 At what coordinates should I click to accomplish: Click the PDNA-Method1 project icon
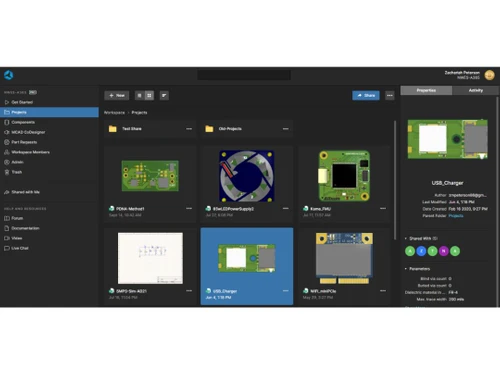[x=112, y=209]
